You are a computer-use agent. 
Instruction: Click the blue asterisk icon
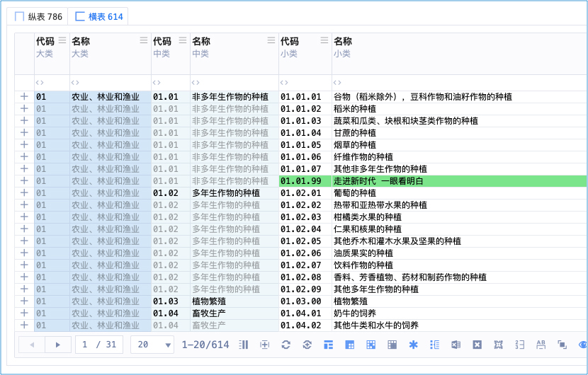tap(413, 345)
